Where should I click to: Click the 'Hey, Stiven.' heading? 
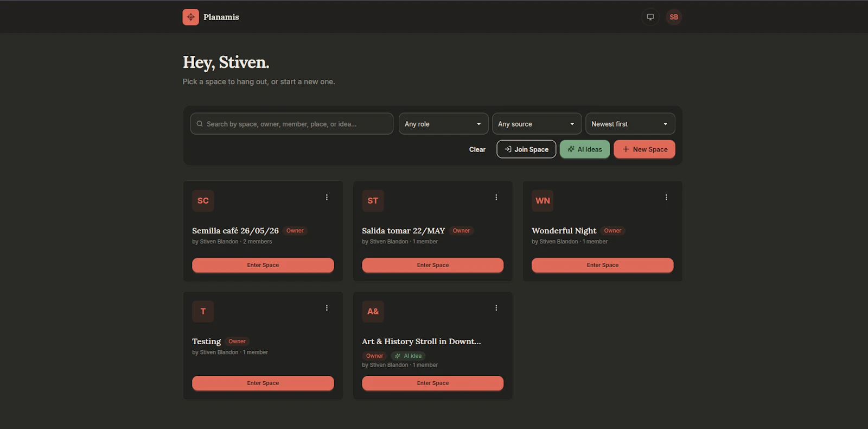pos(226,62)
